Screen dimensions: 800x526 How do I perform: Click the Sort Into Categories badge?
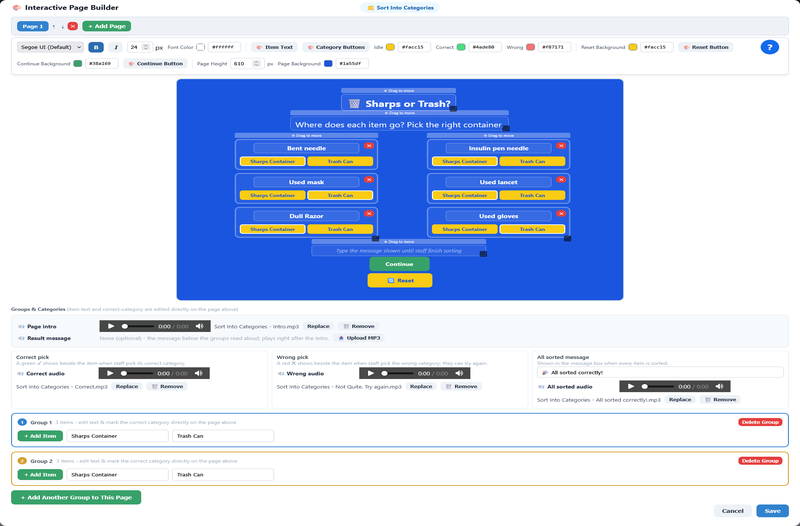400,8
